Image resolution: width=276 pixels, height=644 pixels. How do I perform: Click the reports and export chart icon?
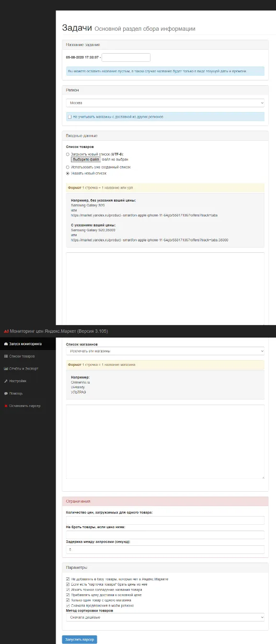tap(5, 369)
